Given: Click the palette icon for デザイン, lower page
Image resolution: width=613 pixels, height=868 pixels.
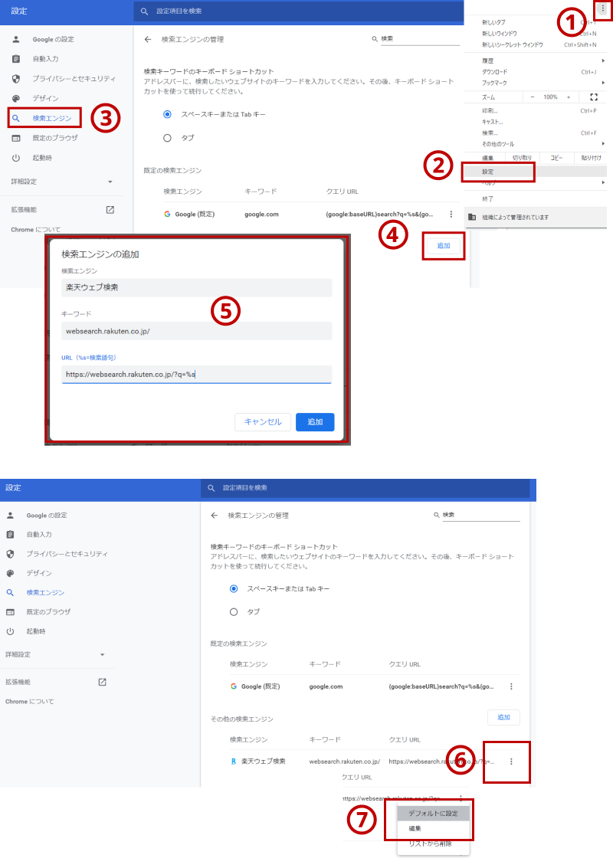Looking at the screenshot, I should [x=10, y=573].
